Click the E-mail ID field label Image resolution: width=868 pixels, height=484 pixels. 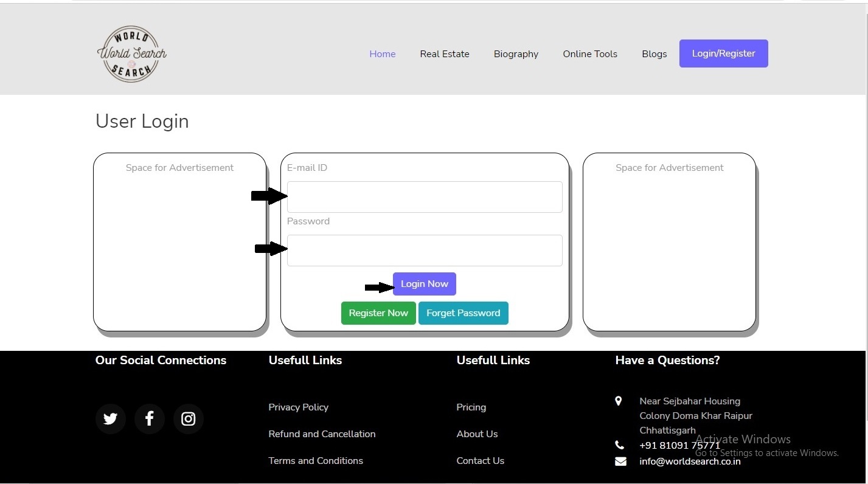click(307, 168)
